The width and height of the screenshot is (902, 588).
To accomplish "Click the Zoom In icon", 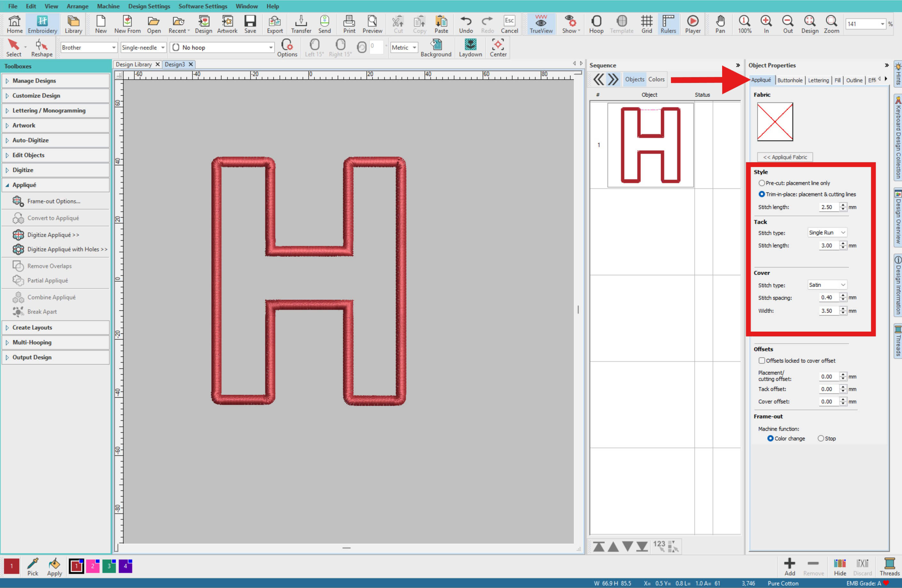I will [766, 24].
